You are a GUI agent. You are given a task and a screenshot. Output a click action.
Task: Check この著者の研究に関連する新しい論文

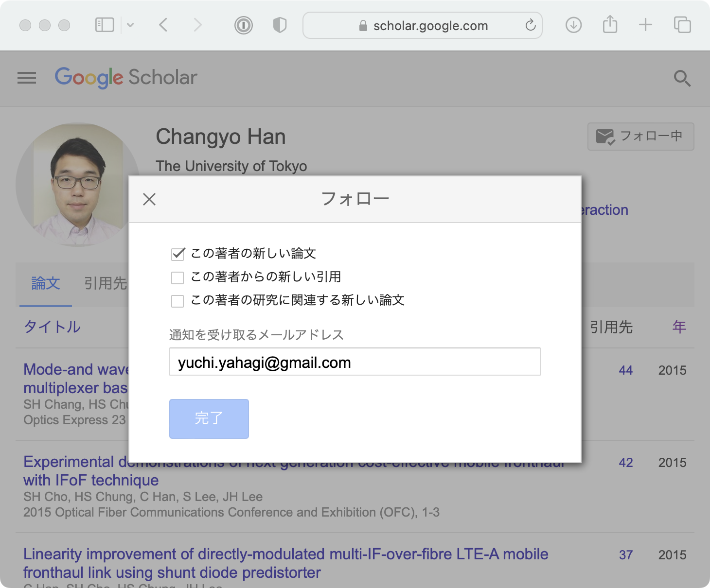[177, 301]
